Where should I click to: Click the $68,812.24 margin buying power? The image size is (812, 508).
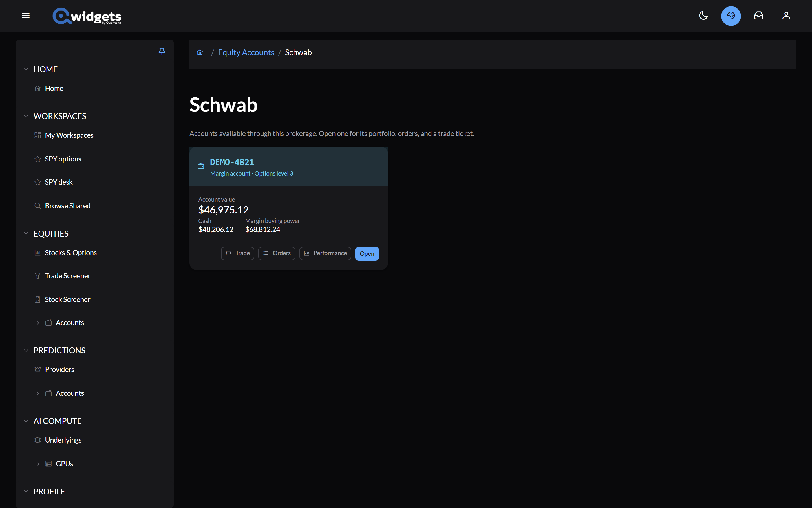(263, 229)
